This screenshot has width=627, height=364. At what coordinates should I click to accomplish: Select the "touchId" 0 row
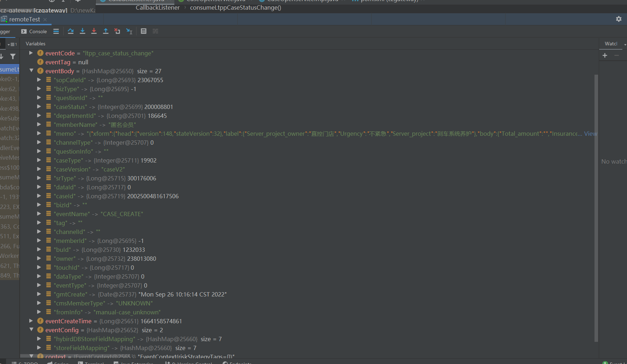coord(309,268)
